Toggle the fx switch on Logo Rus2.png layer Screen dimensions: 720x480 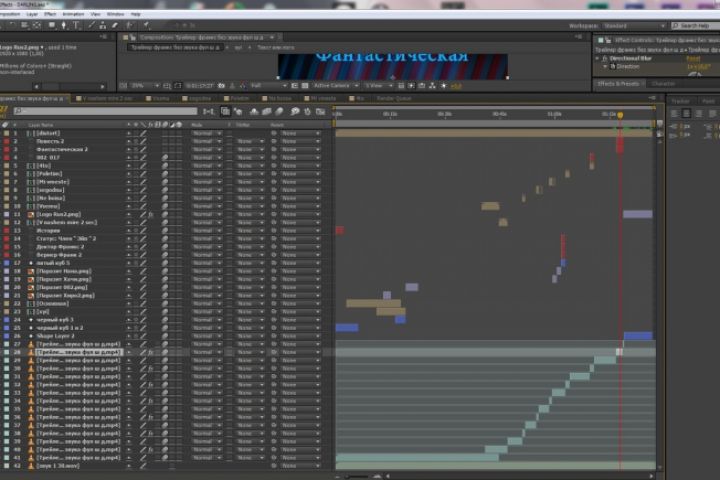tap(151, 215)
